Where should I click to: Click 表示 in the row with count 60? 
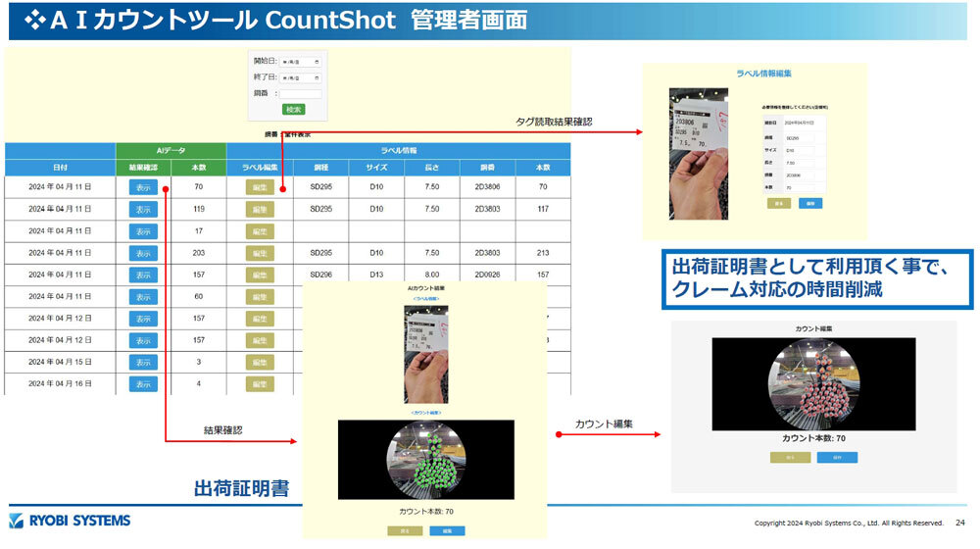click(x=143, y=297)
